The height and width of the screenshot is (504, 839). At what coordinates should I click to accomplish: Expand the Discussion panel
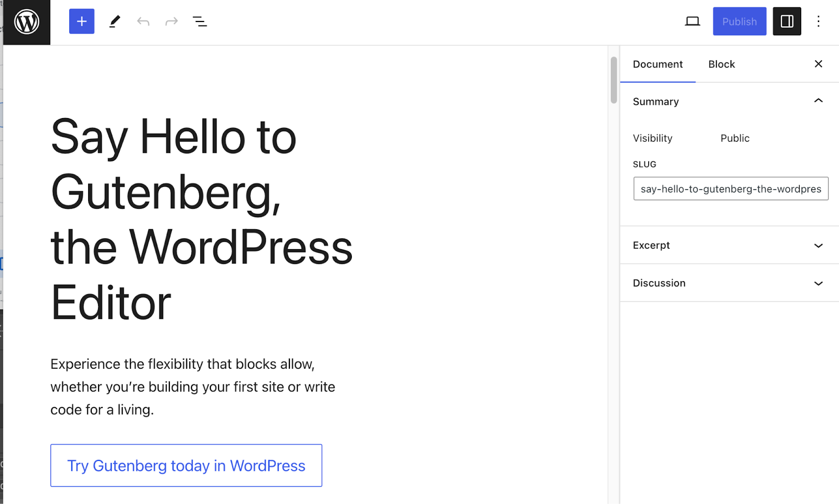coord(729,283)
